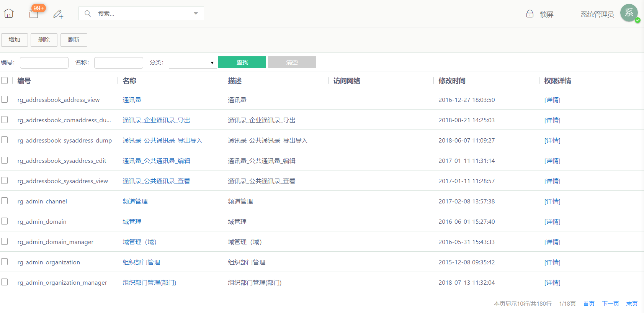Open 详情 for rg_admin_domain row

[x=552, y=221]
